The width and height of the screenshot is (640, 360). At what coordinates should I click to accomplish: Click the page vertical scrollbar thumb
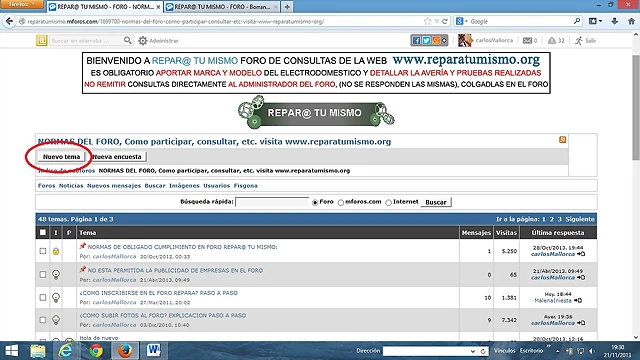pos(636,107)
